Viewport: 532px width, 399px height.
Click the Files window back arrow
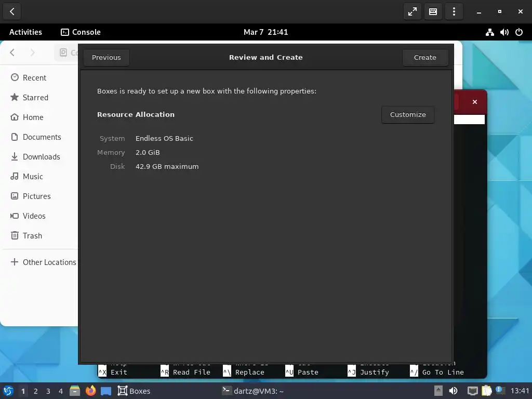pyautogui.click(x=12, y=52)
